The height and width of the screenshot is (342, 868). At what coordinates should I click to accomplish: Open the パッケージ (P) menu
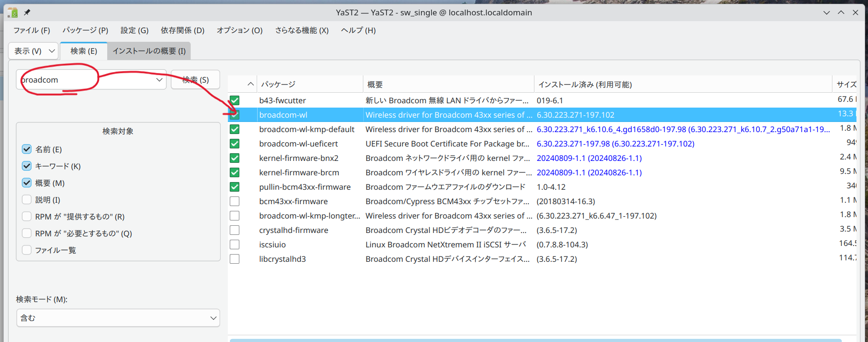click(86, 30)
